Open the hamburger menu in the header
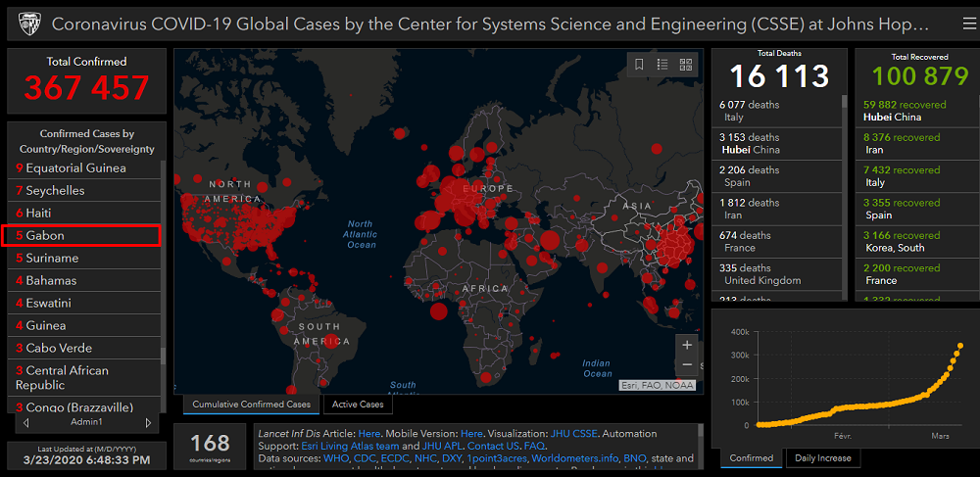The image size is (980, 477). point(968,24)
